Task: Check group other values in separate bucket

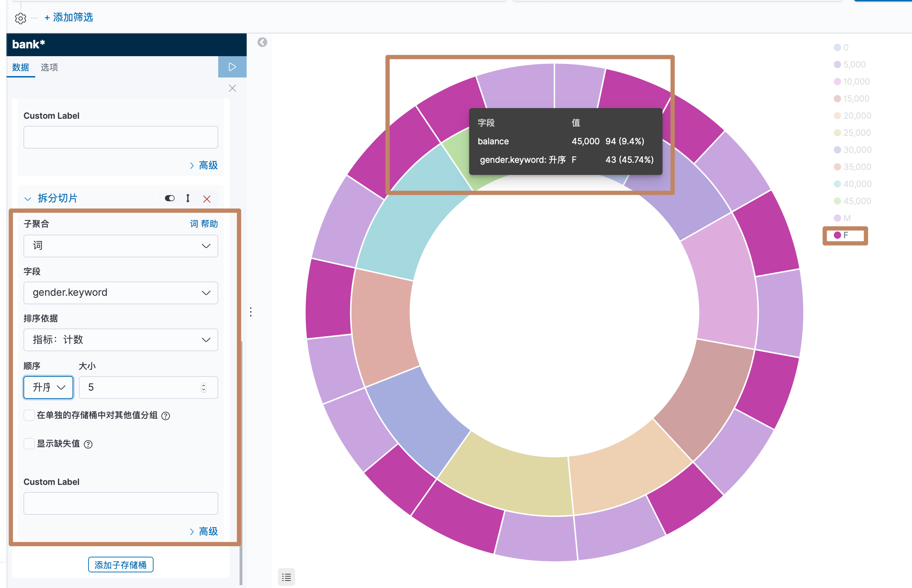Action: click(29, 415)
